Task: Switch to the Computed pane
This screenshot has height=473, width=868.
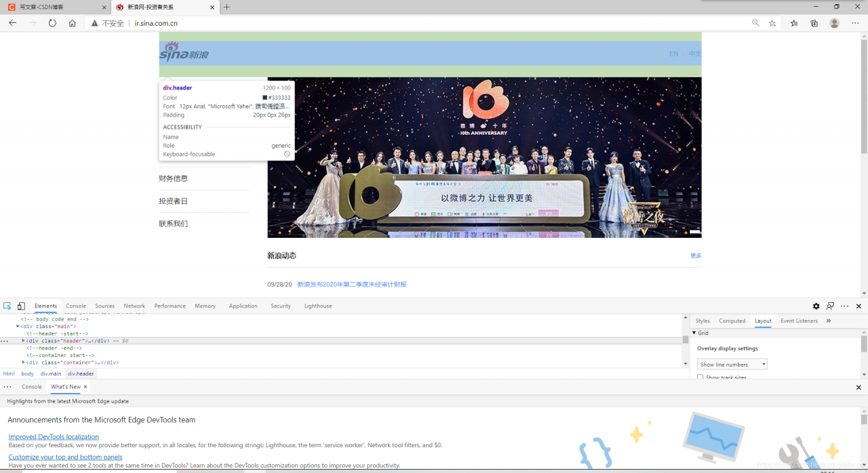Action: (732, 321)
